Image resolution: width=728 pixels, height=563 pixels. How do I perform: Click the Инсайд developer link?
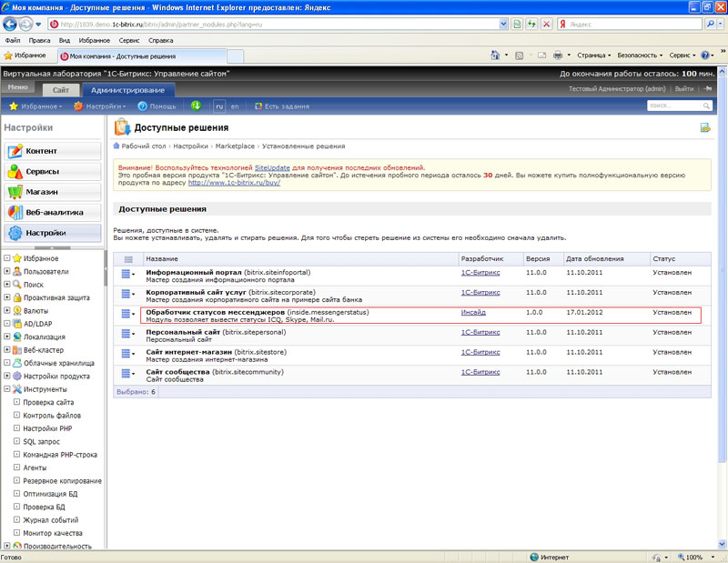click(473, 312)
